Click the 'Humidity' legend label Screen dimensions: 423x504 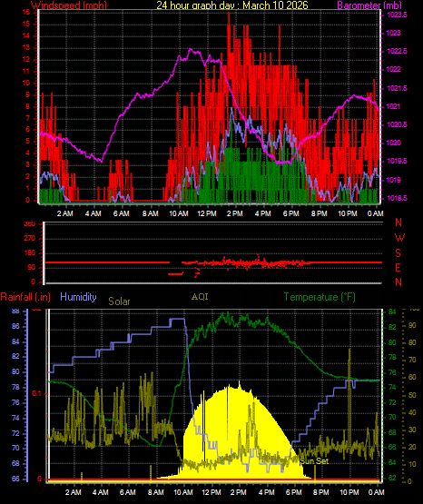[78, 297]
